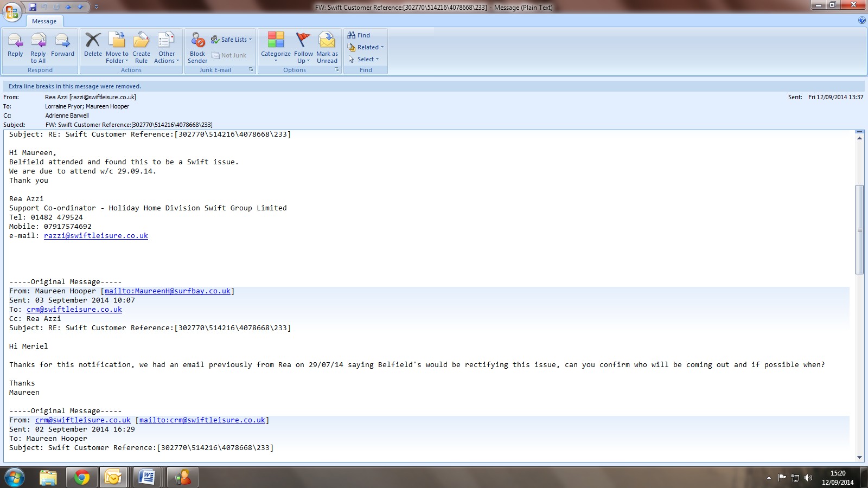Screen dimensions: 868x488
Task: Open the taskbar clock showing 15:20
Action: point(838,478)
